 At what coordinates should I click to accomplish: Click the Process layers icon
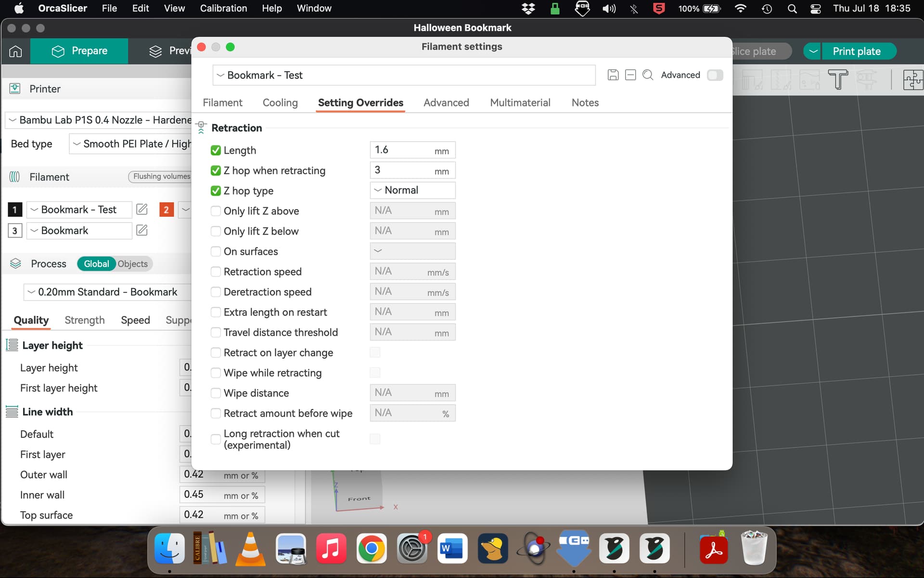click(15, 263)
